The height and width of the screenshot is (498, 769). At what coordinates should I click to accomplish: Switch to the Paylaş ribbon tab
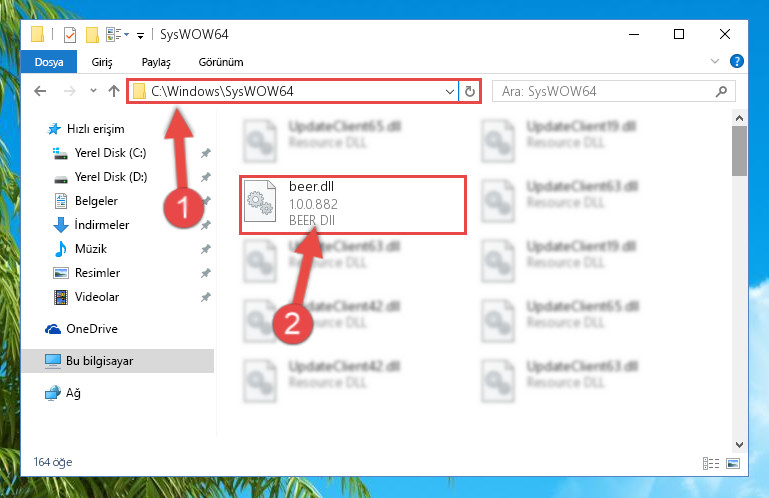(x=156, y=62)
